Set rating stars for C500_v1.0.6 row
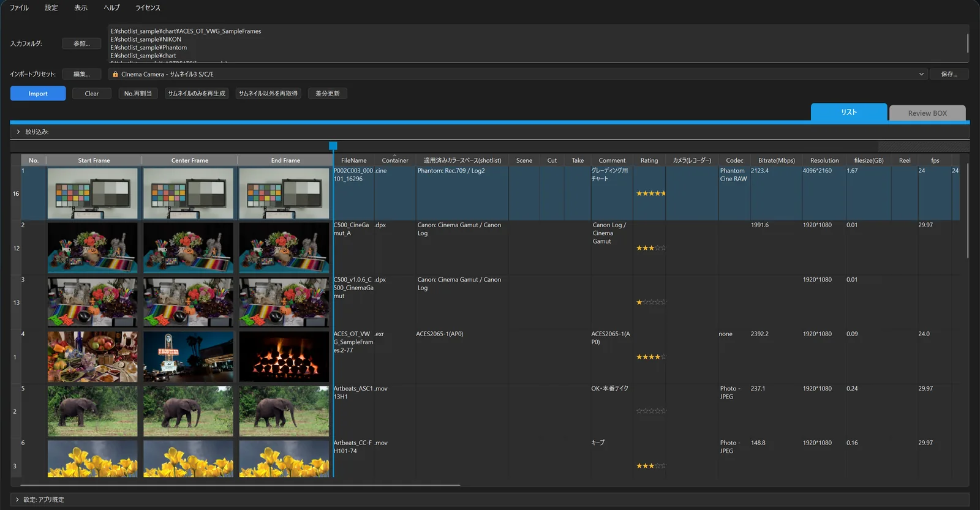Viewport: 980px width, 510px height. tap(650, 302)
